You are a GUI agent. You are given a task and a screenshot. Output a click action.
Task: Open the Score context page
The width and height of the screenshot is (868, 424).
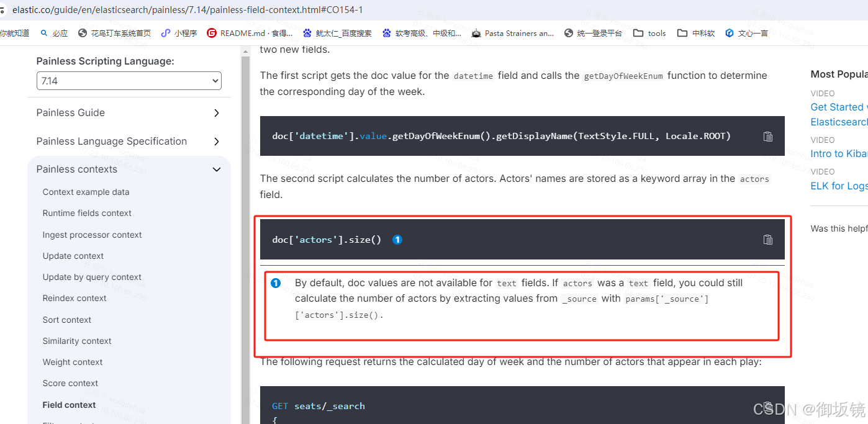click(x=70, y=384)
